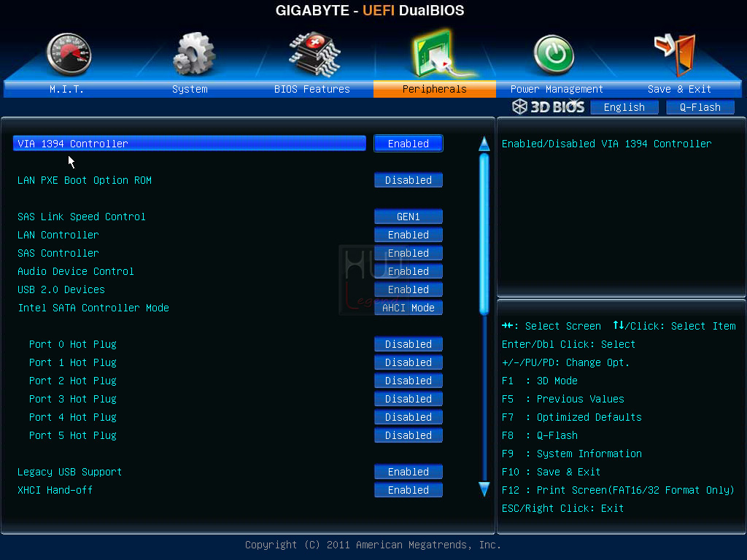Image resolution: width=747 pixels, height=560 pixels.
Task: Select XHCI Hand-off label
Action: coord(55,490)
